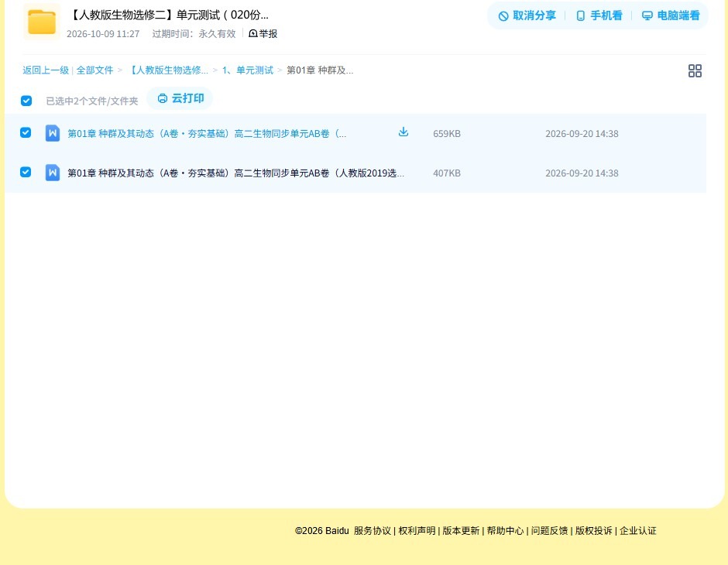Screen dimensions: 728x565
Task: Toggle the select-all files checkbox
Action: 26,101
